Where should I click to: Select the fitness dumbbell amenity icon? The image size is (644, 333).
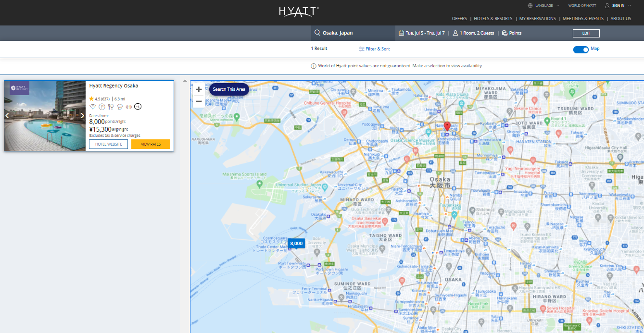point(128,107)
